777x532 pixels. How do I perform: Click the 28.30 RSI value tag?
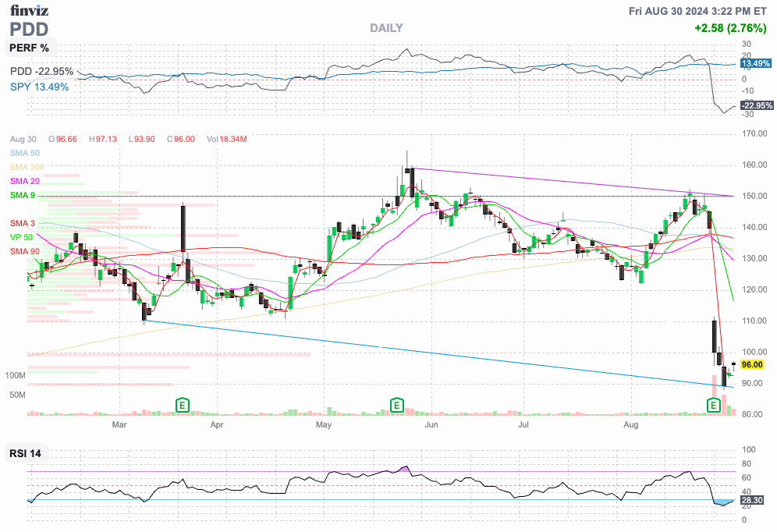click(752, 501)
